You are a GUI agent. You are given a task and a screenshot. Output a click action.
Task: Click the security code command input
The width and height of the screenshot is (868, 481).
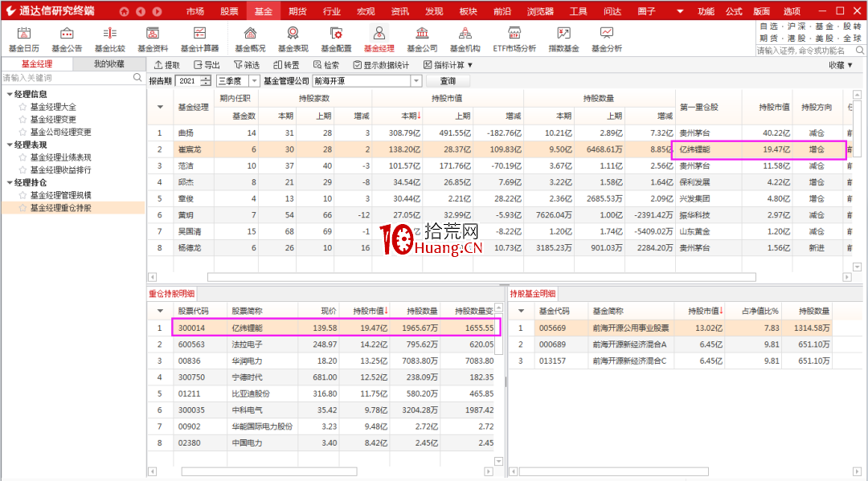(805, 51)
